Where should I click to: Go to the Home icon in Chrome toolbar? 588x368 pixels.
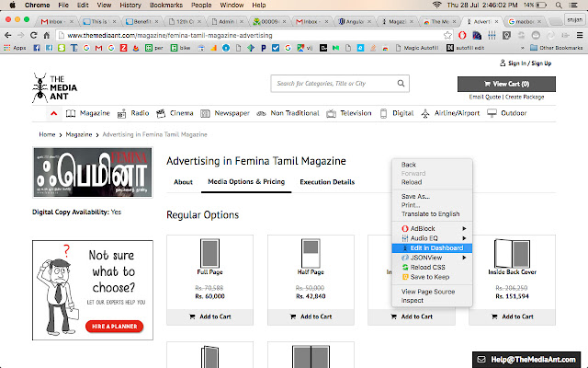coord(47,35)
